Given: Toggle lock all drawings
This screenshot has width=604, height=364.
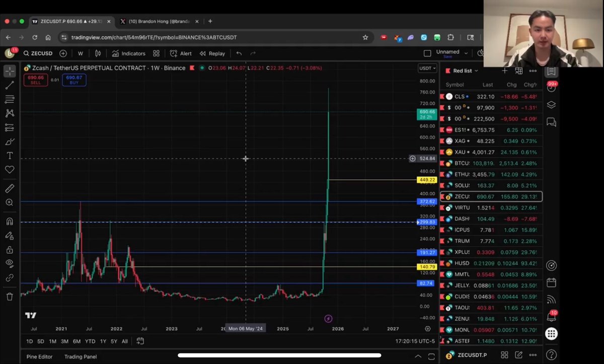Looking at the screenshot, I should click(10, 250).
